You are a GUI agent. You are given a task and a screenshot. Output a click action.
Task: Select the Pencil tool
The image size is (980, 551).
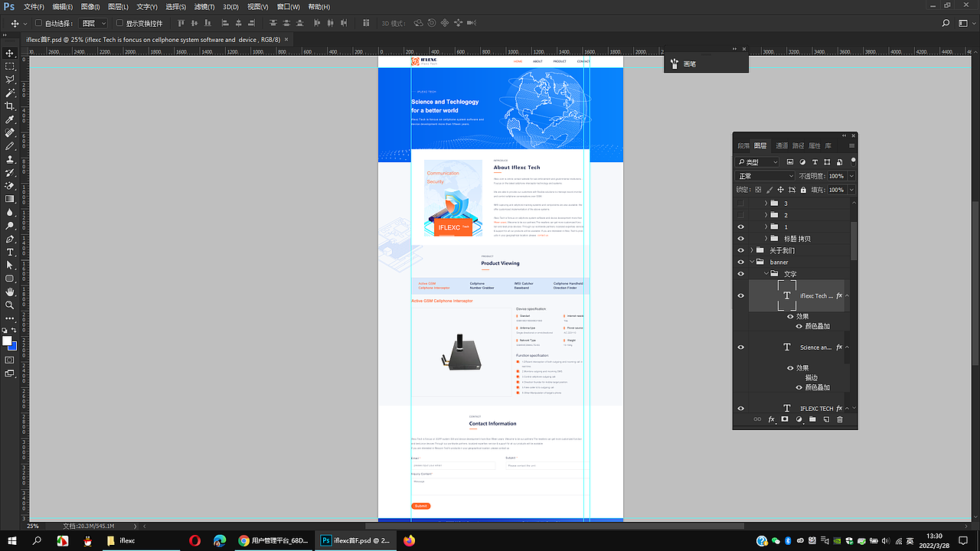coord(10,145)
